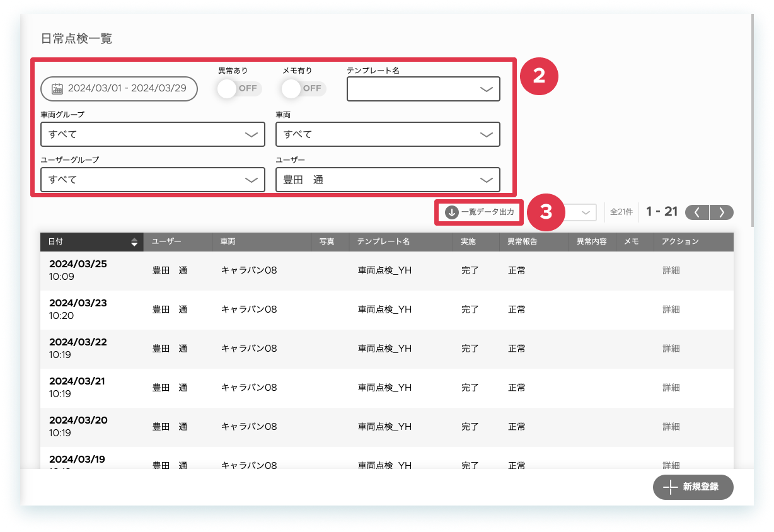Click the メモ column header
The height and width of the screenshot is (532, 774).
(635, 242)
